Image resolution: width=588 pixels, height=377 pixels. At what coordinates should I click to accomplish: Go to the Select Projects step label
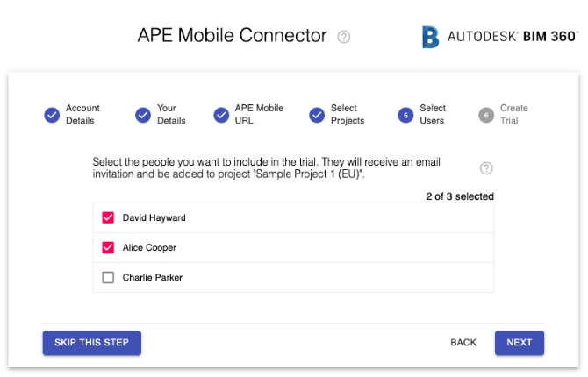point(348,114)
